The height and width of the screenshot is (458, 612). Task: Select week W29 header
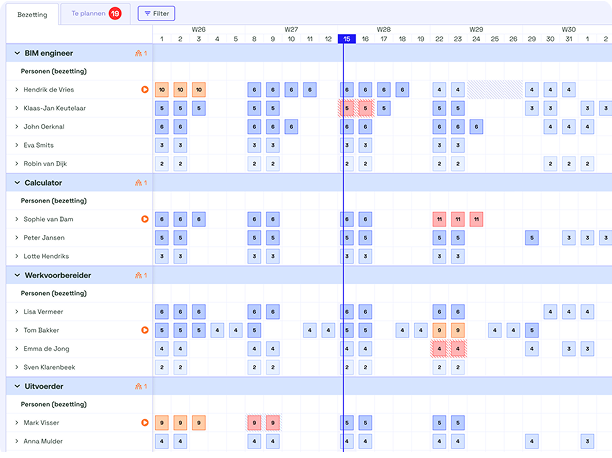(x=476, y=29)
